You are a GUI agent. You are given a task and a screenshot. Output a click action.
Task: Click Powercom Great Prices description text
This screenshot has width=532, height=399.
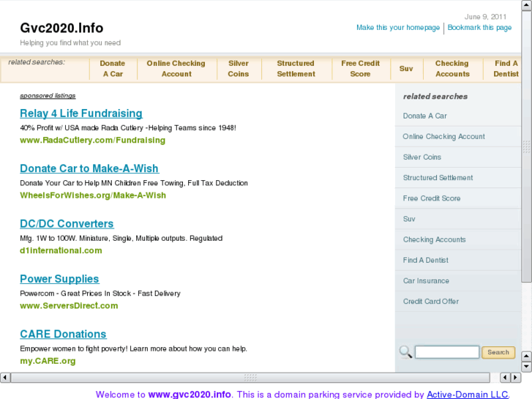click(x=100, y=294)
